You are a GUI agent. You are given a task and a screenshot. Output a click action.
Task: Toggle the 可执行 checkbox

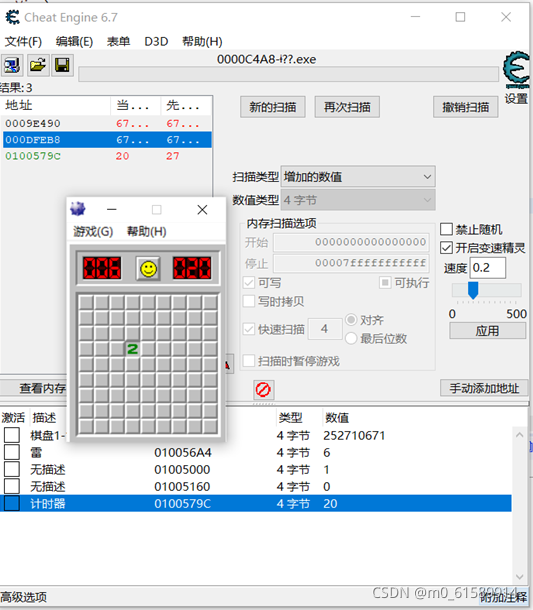tap(385, 283)
